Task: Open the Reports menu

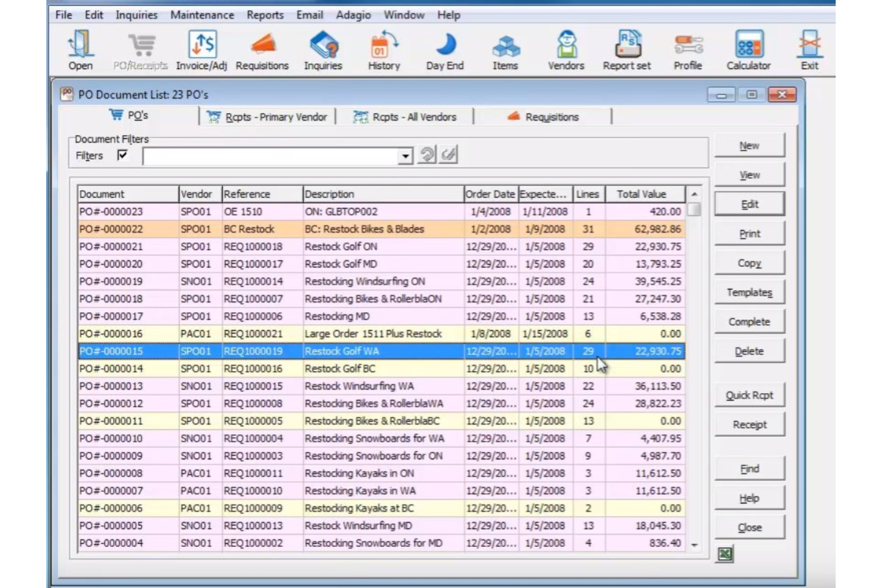Action: click(x=265, y=15)
